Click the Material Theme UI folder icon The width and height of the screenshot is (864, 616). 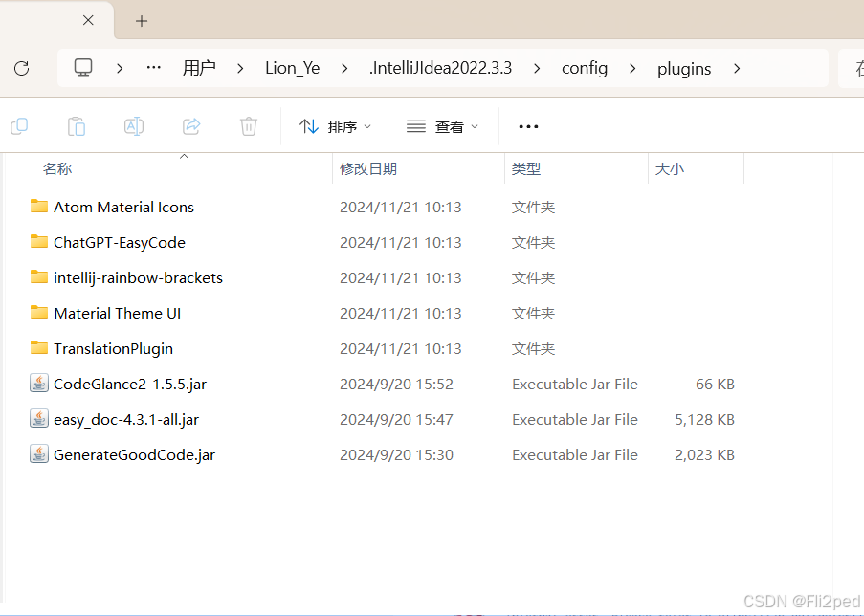point(38,313)
